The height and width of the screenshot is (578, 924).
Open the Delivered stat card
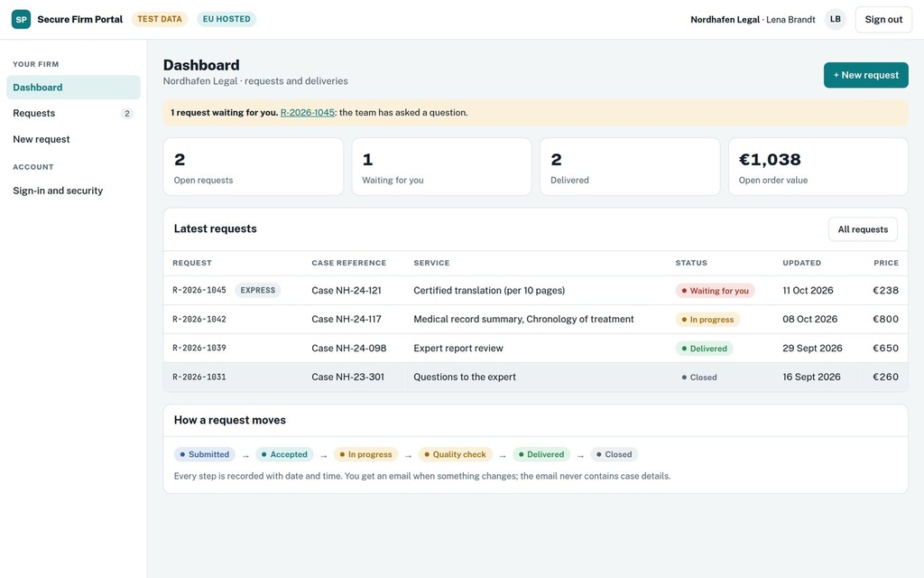pyautogui.click(x=630, y=167)
